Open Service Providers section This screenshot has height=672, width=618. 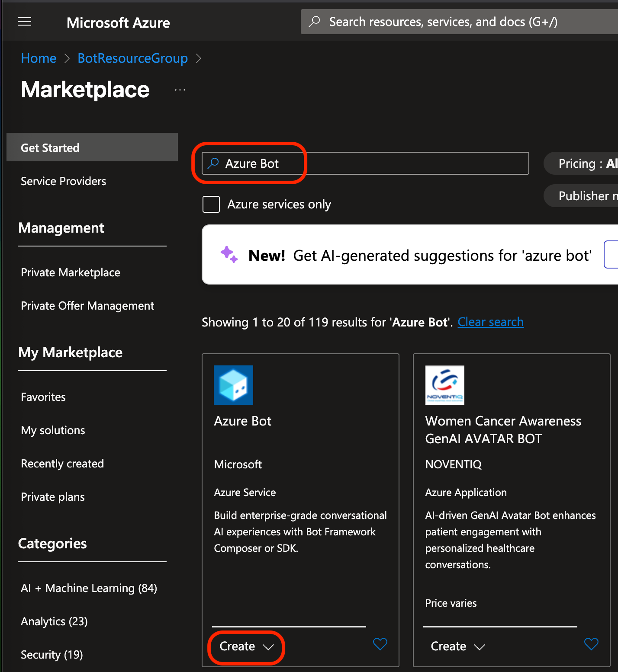click(64, 181)
